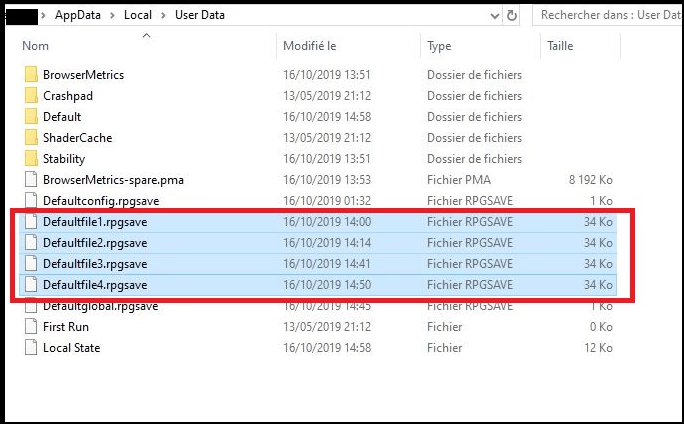
Task: Select the Defaultconfig.rpgsave file name
Action: click(x=101, y=201)
